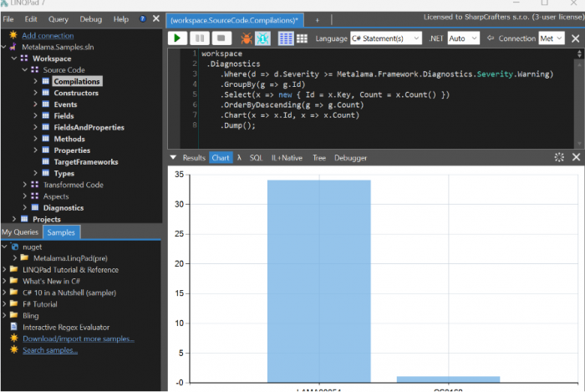
Task: Select the Bling samples folder
Action: pos(31,316)
